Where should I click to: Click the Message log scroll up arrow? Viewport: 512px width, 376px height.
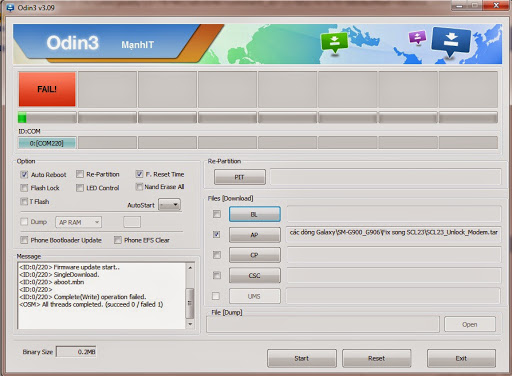[190, 267]
